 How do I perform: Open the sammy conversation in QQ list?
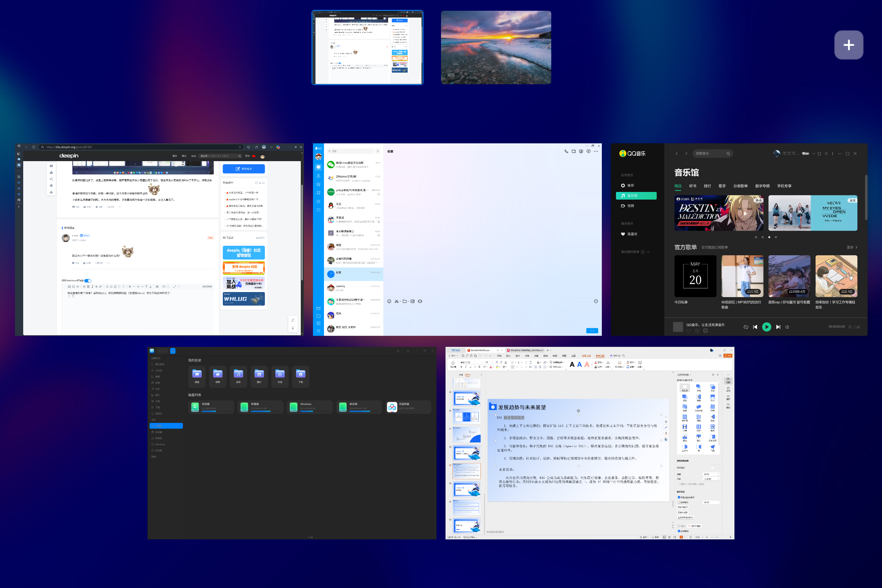pyautogui.click(x=354, y=287)
